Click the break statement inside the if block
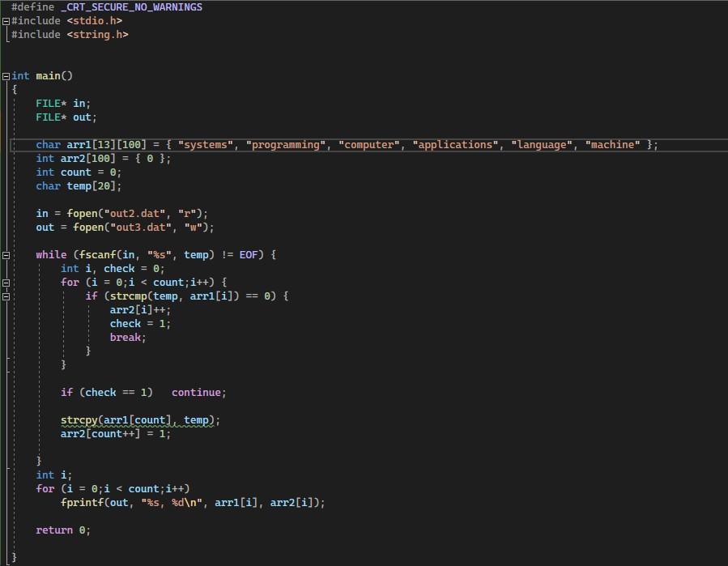This screenshot has height=566, width=728. click(x=125, y=337)
